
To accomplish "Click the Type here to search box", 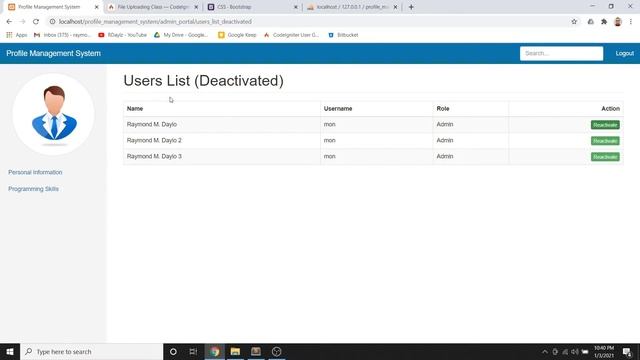I will click(91, 351).
